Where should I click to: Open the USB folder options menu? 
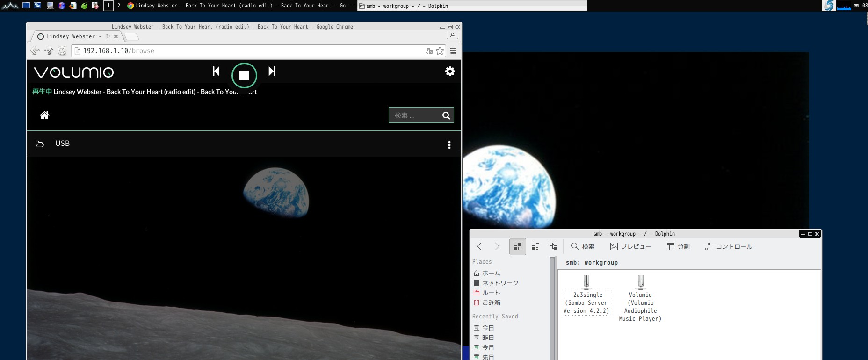pos(449,145)
